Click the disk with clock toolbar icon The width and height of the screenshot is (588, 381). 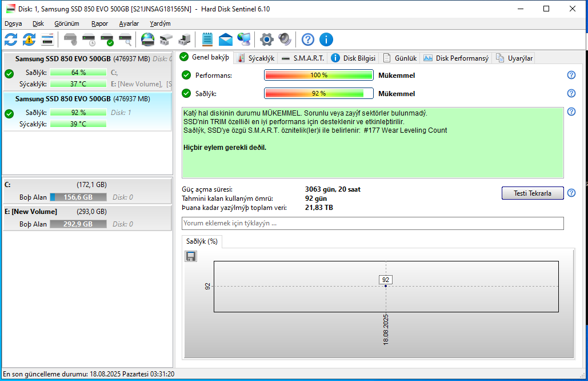tap(89, 39)
